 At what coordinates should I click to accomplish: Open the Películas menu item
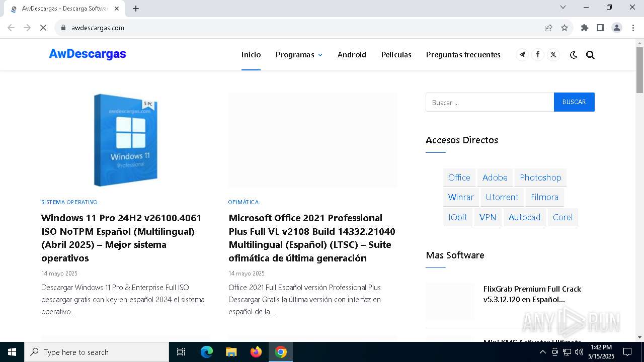pos(396,55)
